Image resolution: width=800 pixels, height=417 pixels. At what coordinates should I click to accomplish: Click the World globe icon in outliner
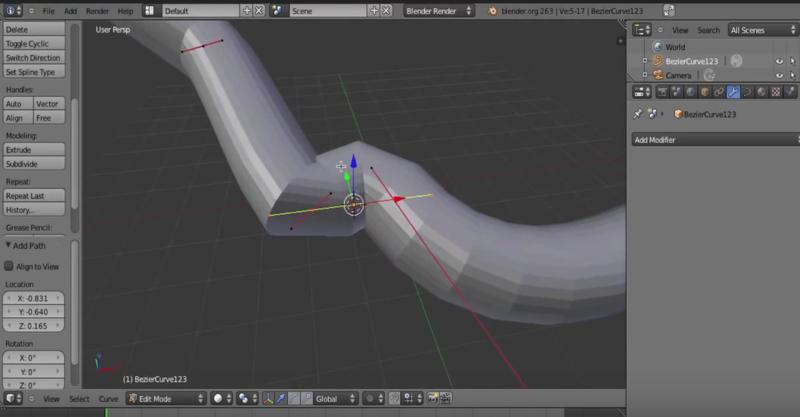[658, 46]
